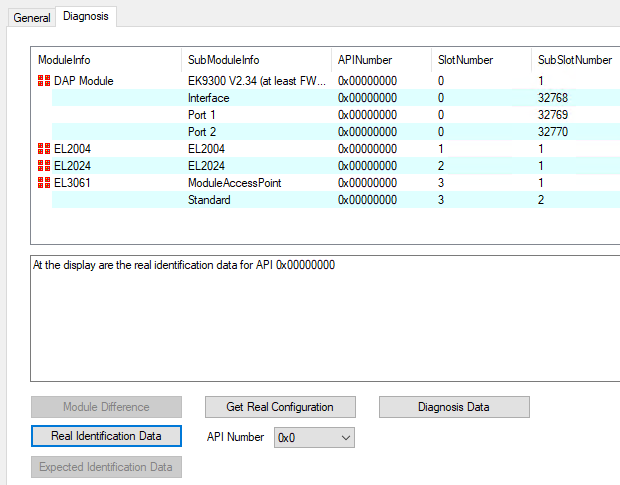620x485 pixels.
Task: Click the DAP Module status icon
Action: point(44,81)
